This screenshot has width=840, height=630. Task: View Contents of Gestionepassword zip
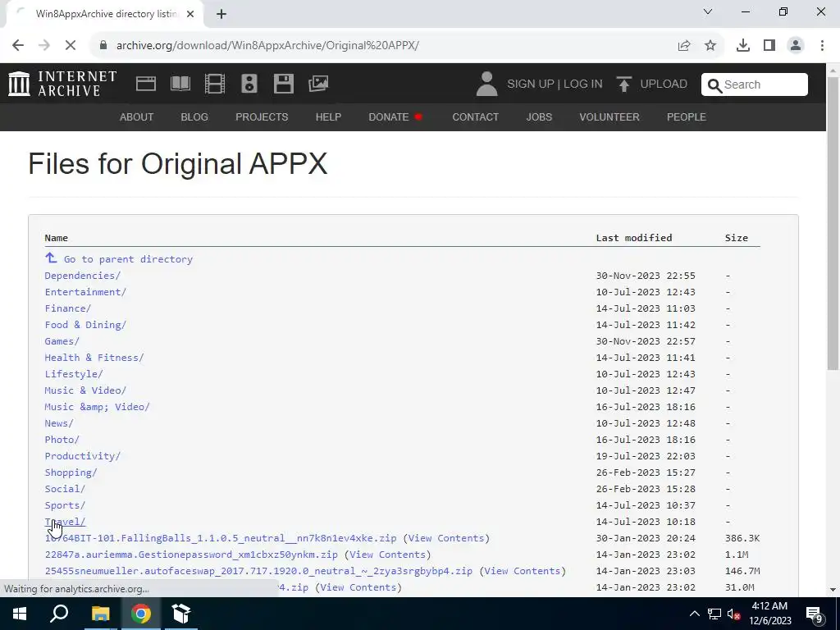click(x=387, y=555)
